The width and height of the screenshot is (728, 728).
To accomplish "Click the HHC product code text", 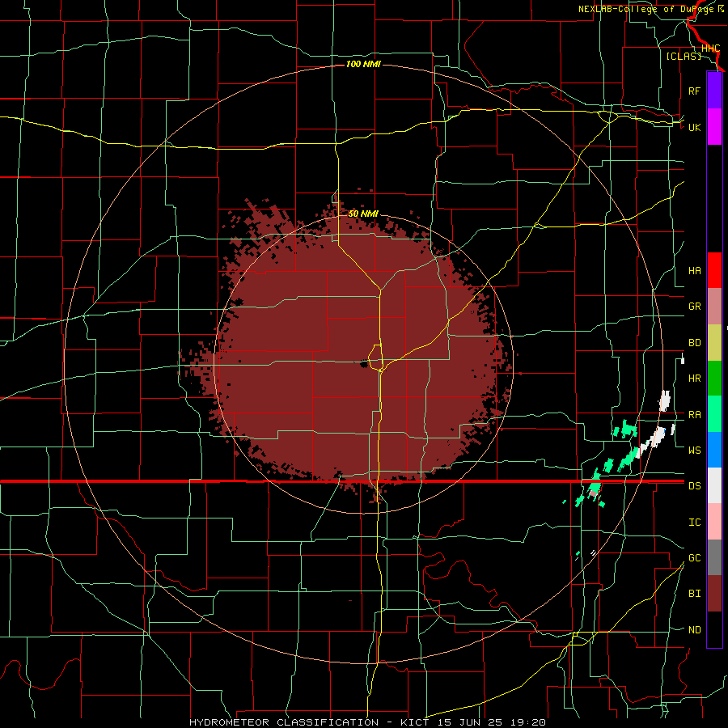I will click(x=710, y=49).
